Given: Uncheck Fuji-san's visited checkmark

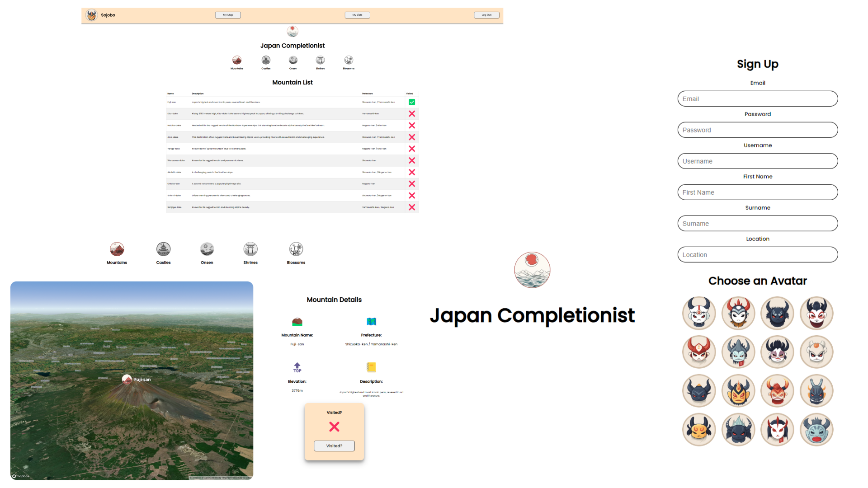Looking at the screenshot, I should [x=411, y=102].
